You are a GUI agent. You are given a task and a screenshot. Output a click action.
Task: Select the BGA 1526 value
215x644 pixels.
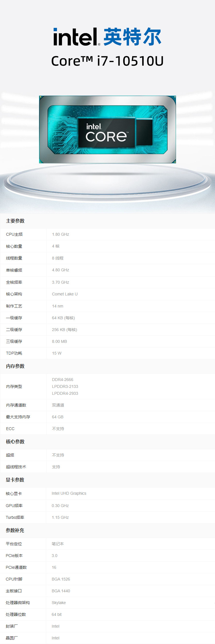(61, 579)
